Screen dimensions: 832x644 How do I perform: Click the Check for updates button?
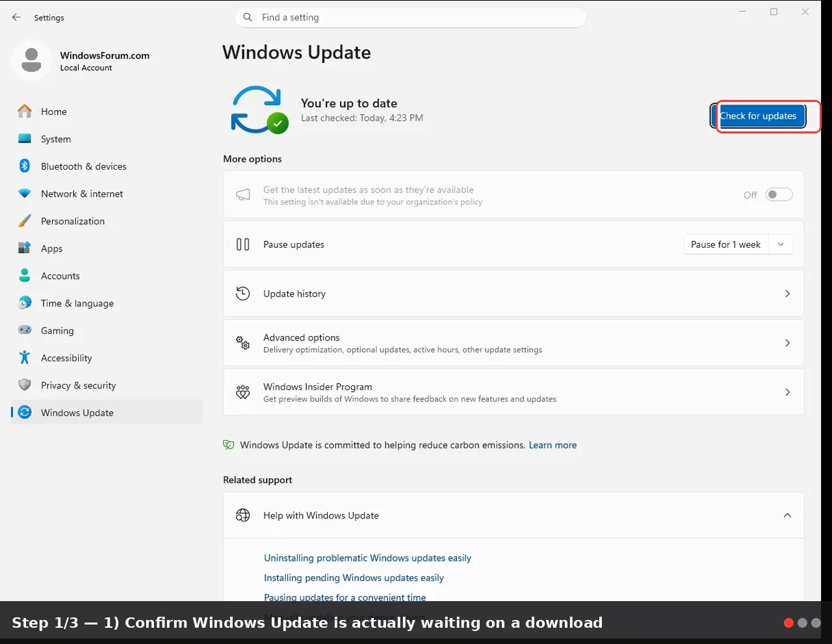pos(759,116)
